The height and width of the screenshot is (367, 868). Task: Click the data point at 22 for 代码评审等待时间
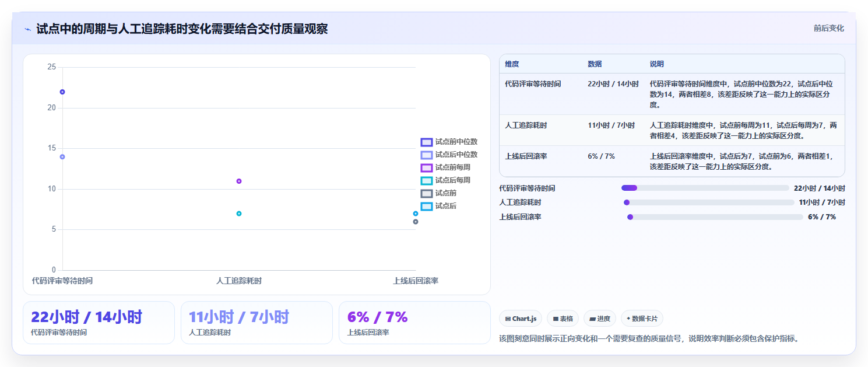click(x=62, y=92)
